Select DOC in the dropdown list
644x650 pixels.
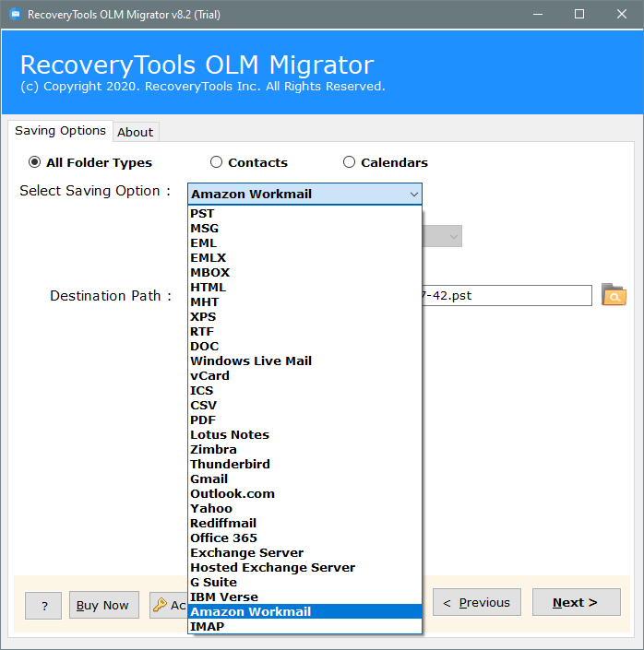click(305, 346)
